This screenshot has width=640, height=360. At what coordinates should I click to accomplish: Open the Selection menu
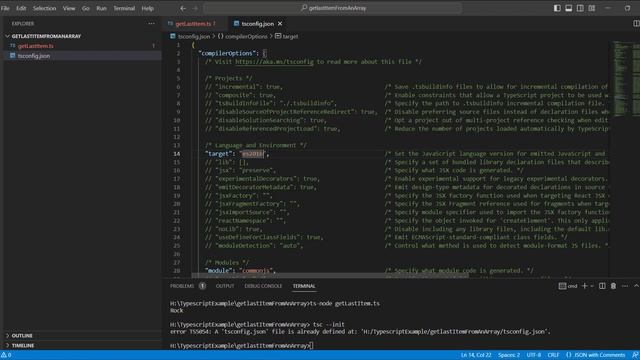pos(44,8)
